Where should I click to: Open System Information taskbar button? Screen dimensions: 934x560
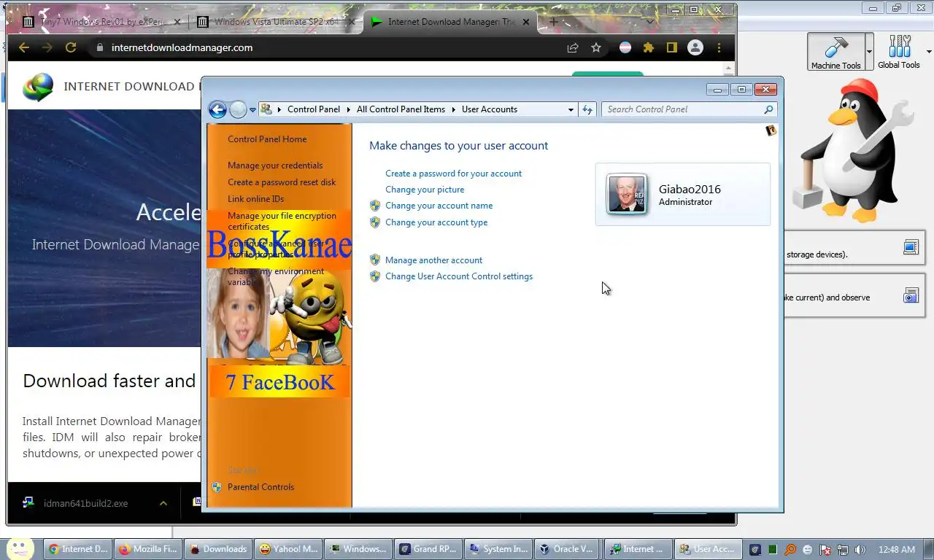(x=498, y=549)
